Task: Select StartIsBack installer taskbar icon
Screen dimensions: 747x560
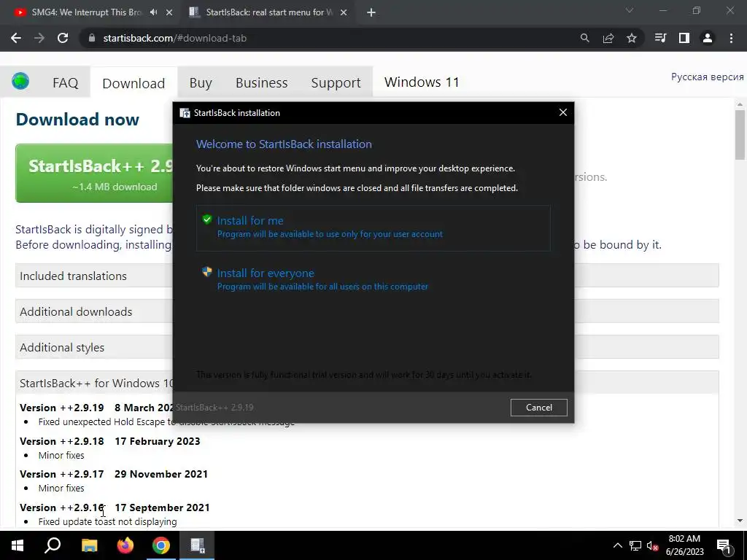Action: 197,545
